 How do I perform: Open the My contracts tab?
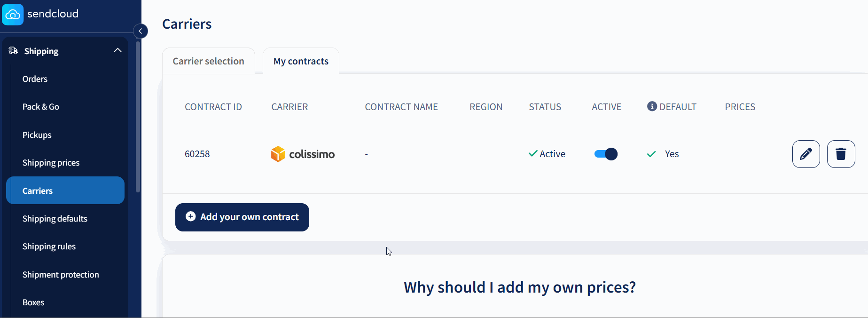tap(301, 61)
